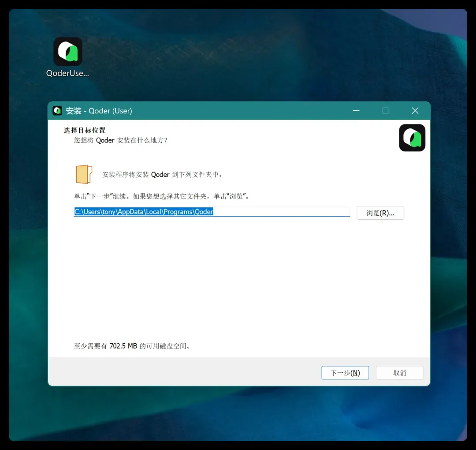
Task: Focus the install path input field
Action: point(212,212)
